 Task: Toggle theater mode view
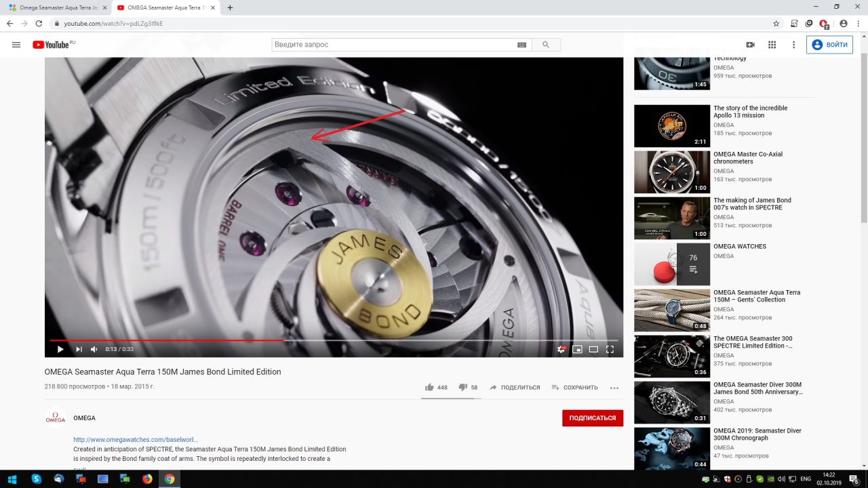593,349
